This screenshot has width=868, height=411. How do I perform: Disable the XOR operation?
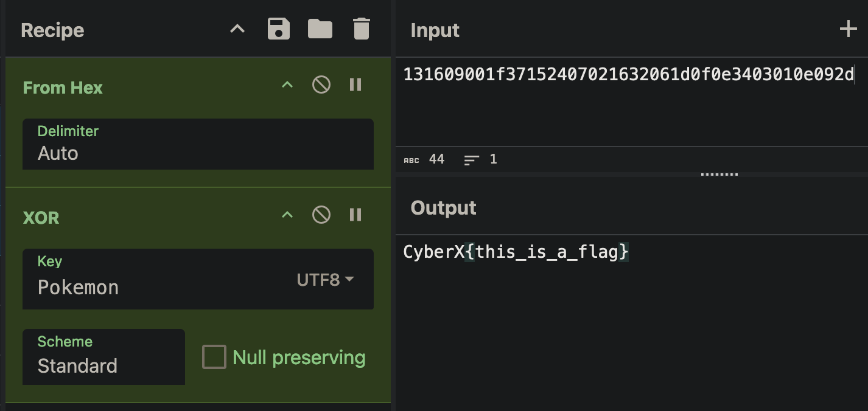click(x=321, y=215)
